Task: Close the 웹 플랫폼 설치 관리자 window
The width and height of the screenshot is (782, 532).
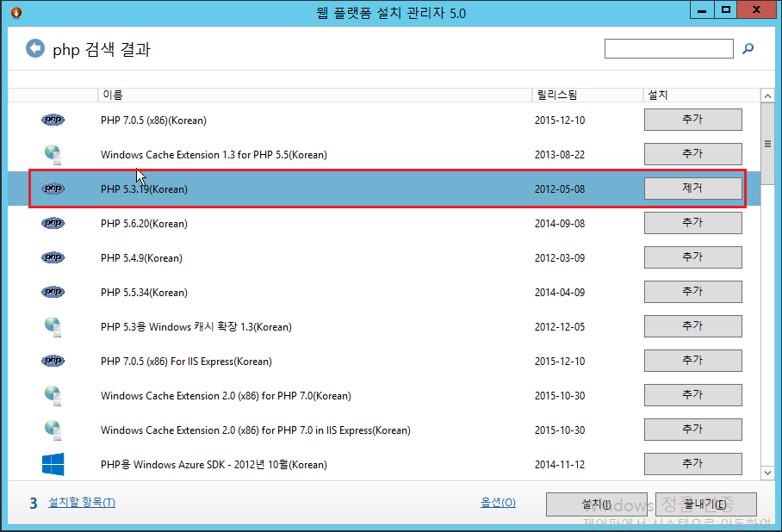Action: 756,10
